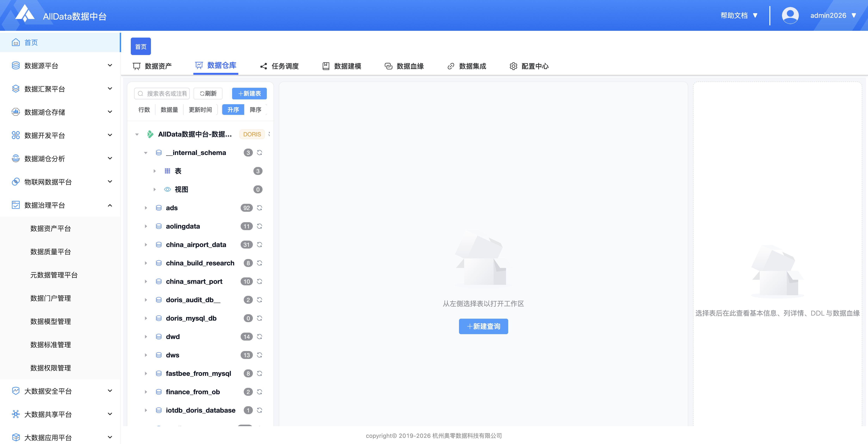Expand the 视图 node under __internal_schema
Viewport: 868px width, 444px height.
[x=155, y=190]
